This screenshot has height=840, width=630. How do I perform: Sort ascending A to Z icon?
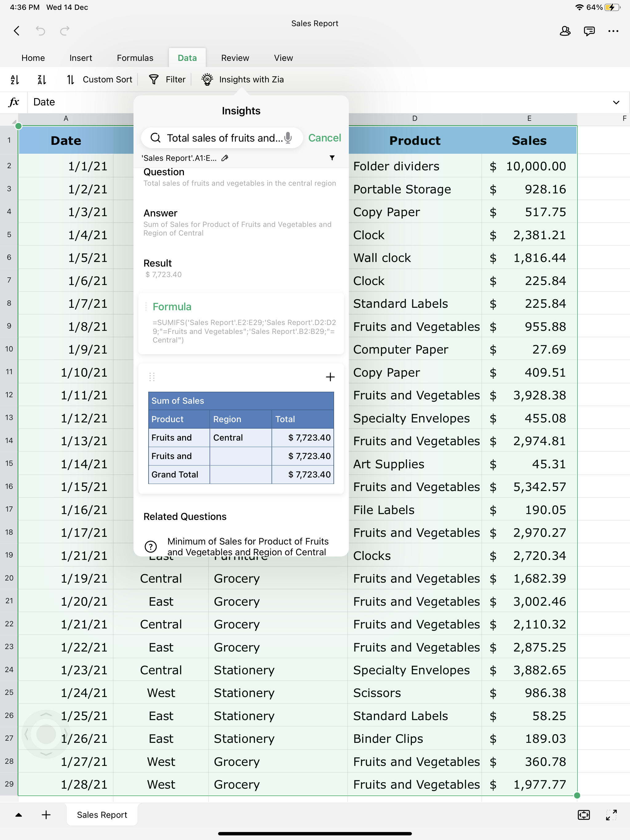tap(14, 79)
